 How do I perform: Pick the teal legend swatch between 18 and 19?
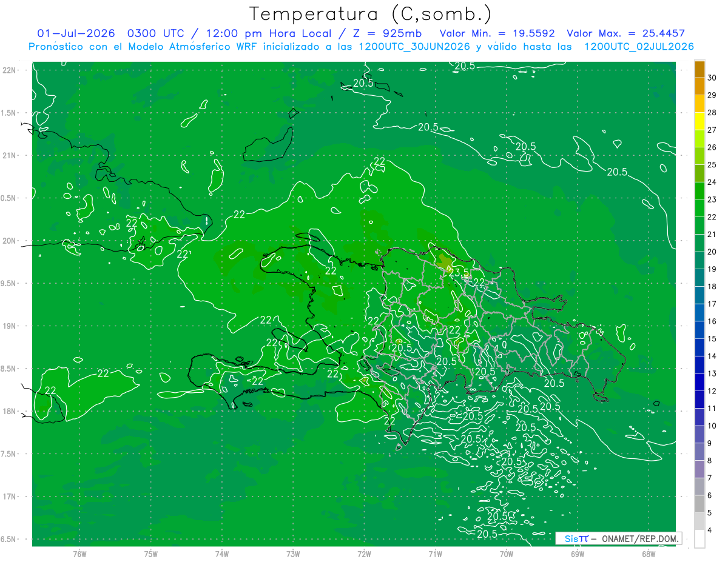click(x=699, y=278)
